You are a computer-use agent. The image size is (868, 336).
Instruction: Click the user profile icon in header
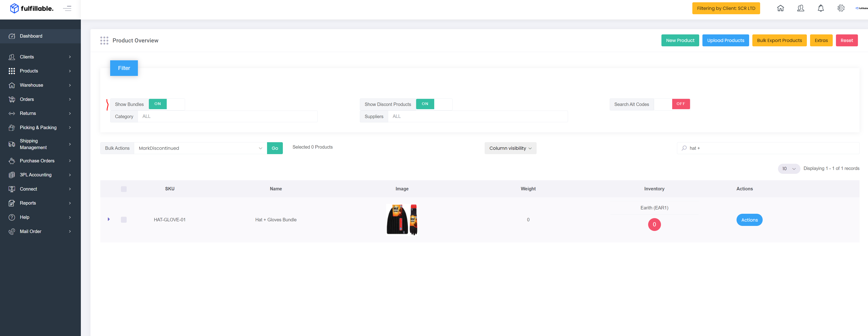801,8
